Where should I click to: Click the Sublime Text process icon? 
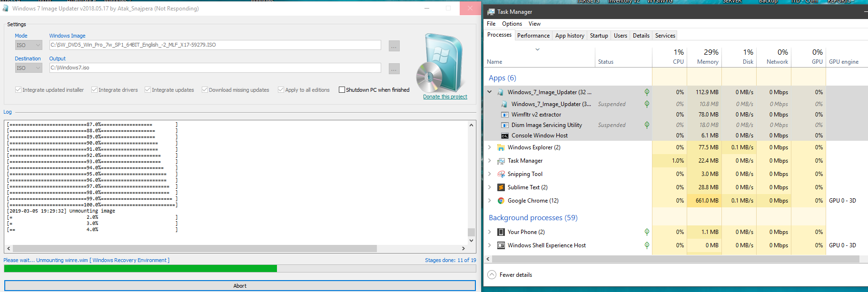(501, 187)
